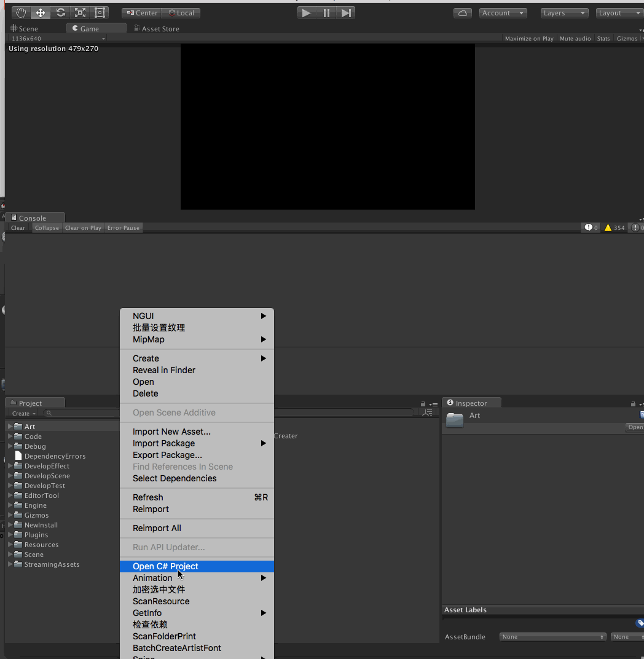The height and width of the screenshot is (659, 644).
Task: Open the Layout dropdown
Action: pos(618,12)
